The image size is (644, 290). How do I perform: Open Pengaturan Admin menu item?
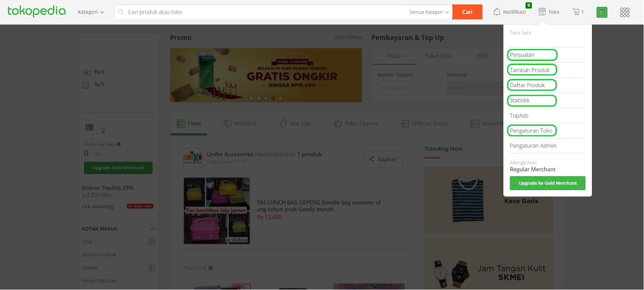point(533,146)
